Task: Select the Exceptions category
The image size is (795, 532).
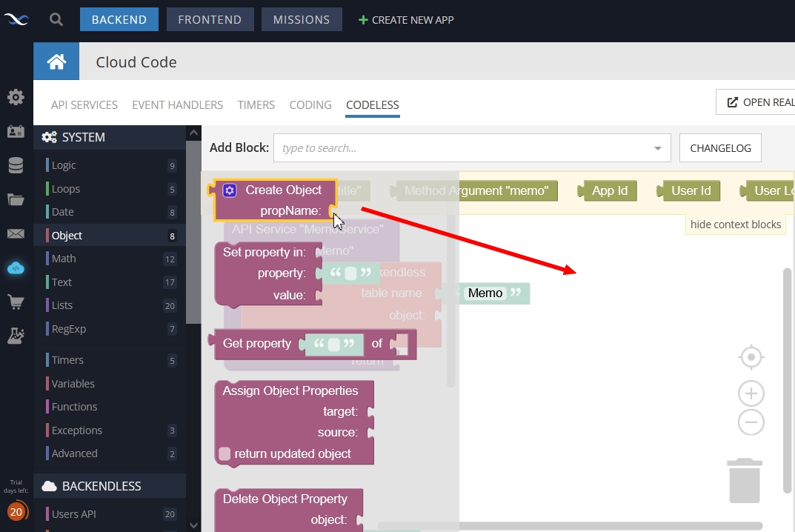Action: click(x=110, y=430)
